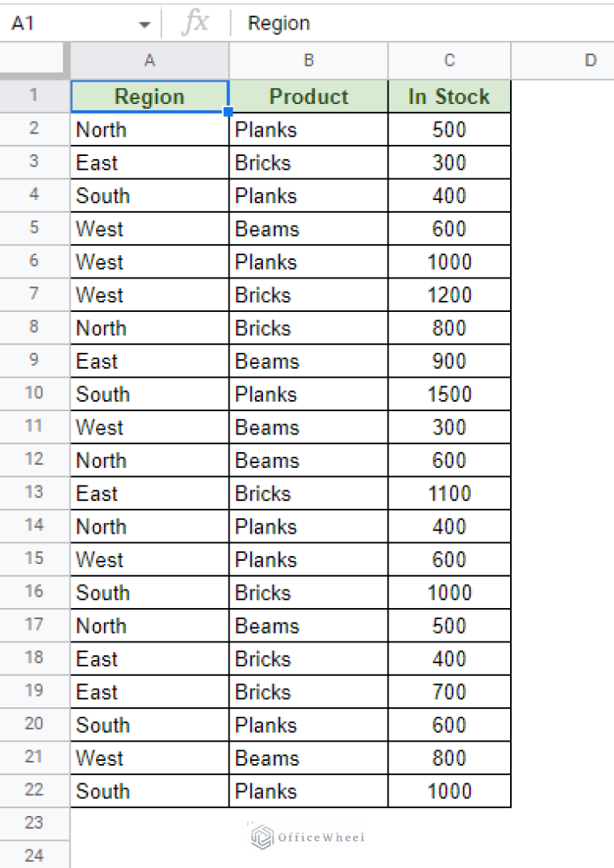Select row 12 header
Image resolution: width=614 pixels, height=868 pixels.
tap(34, 460)
